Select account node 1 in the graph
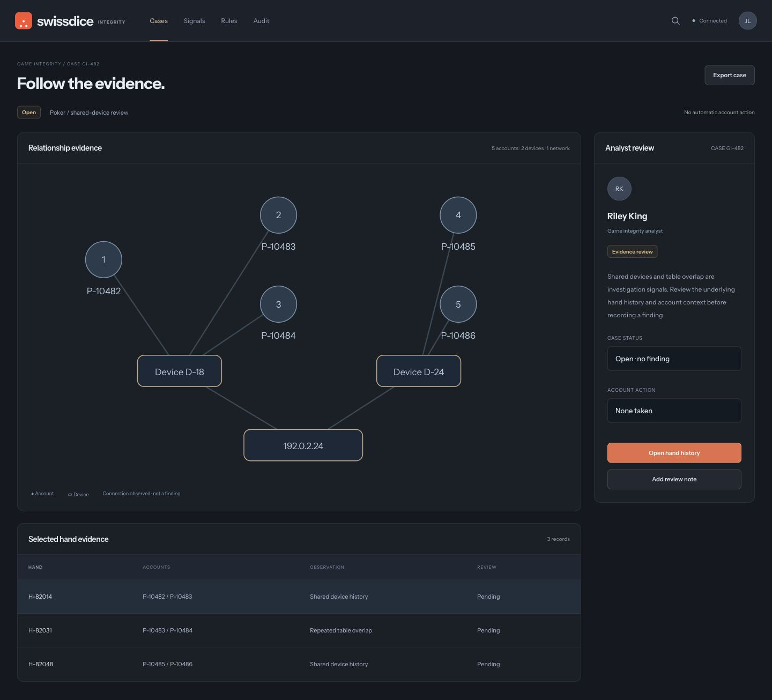 click(x=103, y=259)
